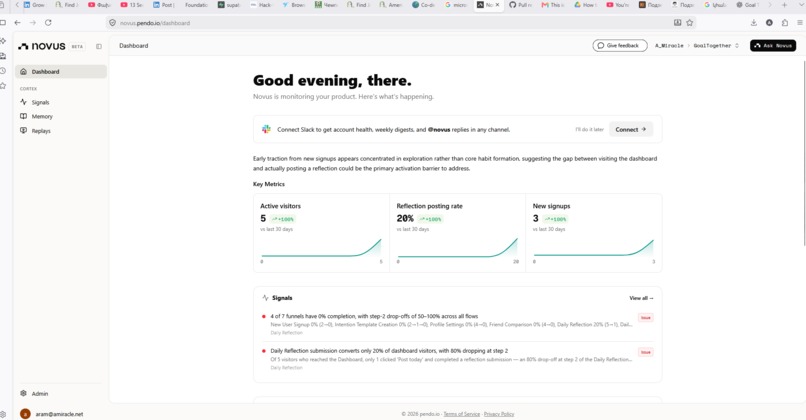Click the Terms of Service footer link

pos(462,414)
